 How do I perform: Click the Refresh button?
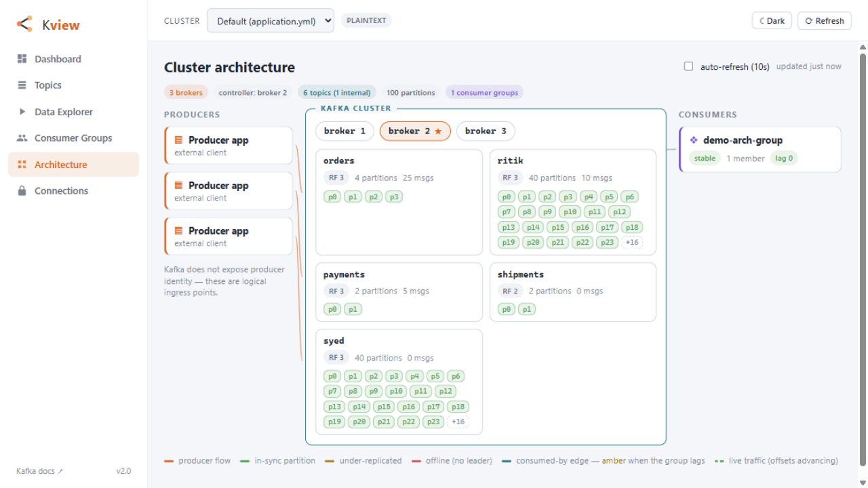pyautogui.click(x=825, y=21)
